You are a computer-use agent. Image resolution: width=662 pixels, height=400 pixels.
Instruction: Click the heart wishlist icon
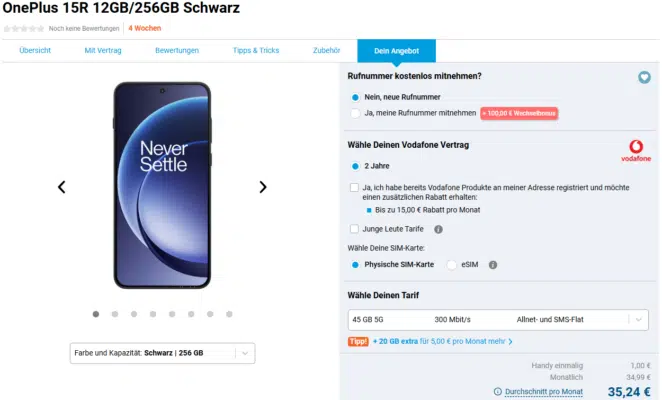click(645, 77)
